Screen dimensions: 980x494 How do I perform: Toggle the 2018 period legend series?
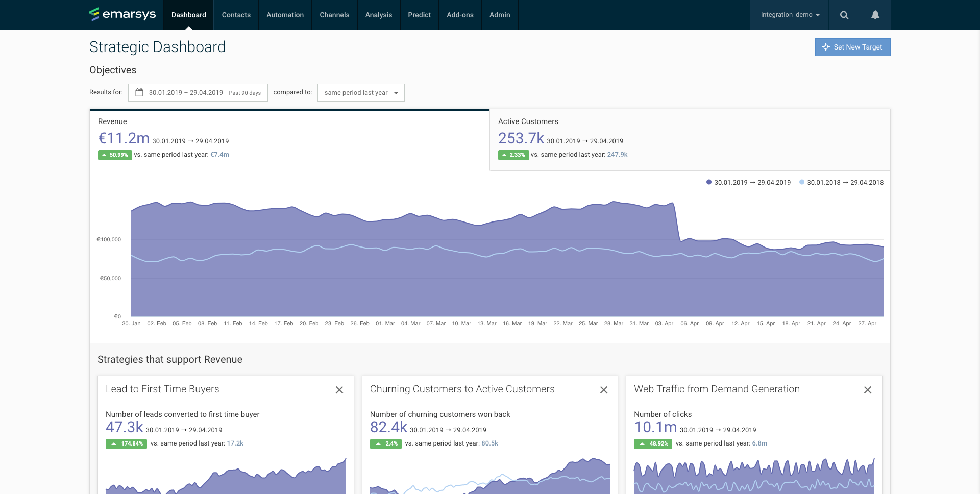(841, 182)
